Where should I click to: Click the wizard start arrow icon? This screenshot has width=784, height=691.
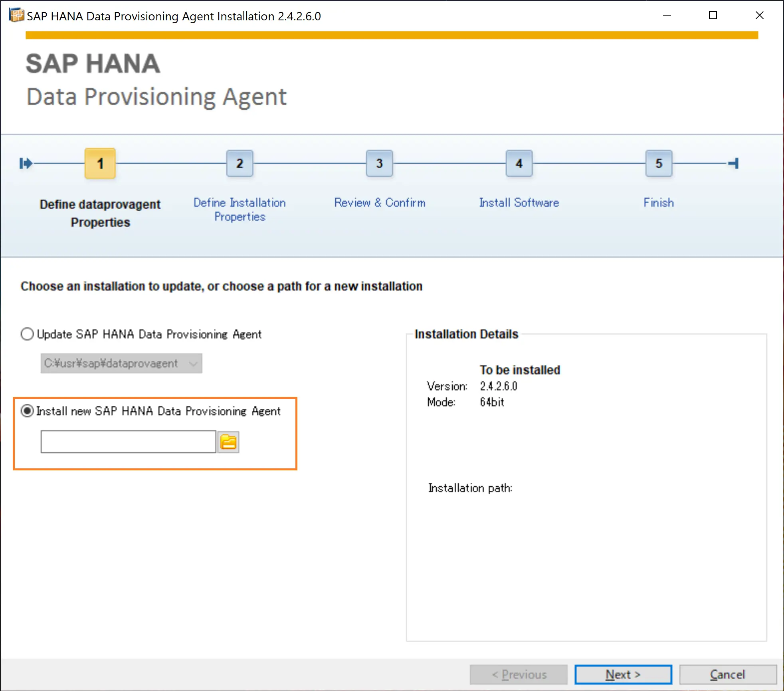coord(26,163)
